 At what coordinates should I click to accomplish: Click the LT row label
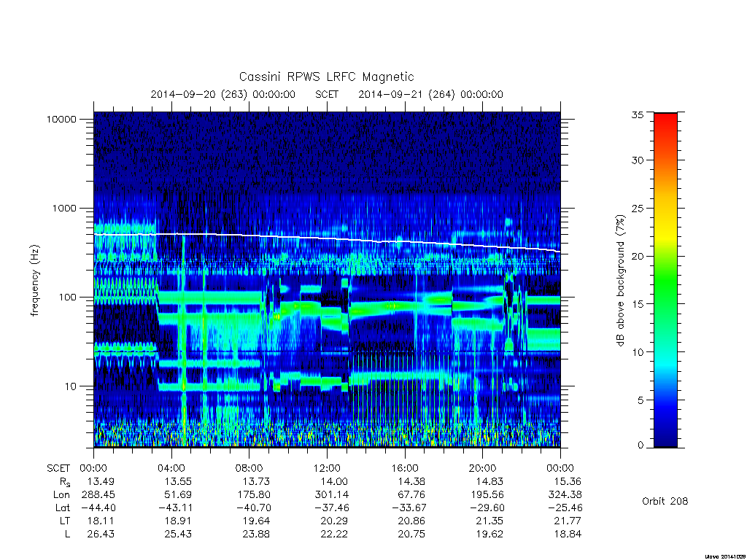pos(65,521)
